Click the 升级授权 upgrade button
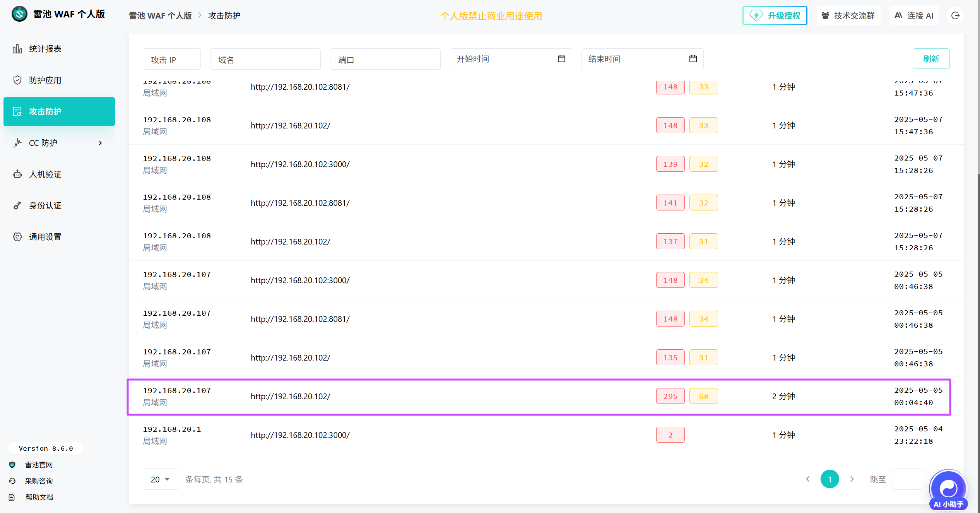The height and width of the screenshot is (513, 980). pos(775,15)
